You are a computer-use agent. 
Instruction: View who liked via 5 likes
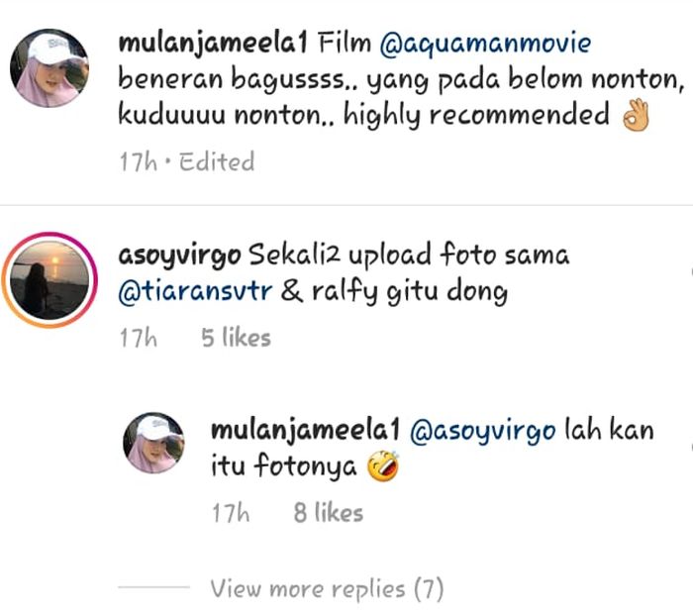point(236,338)
